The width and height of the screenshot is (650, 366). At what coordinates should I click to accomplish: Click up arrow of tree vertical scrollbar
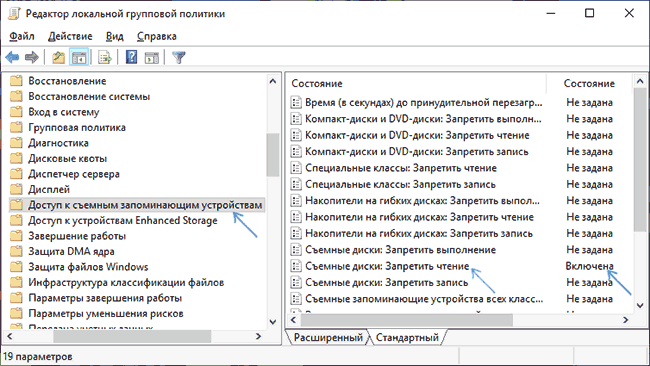pos(273,81)
